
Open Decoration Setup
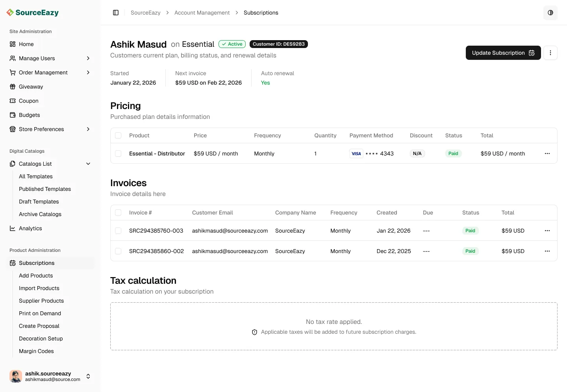(x=41, y=338)
